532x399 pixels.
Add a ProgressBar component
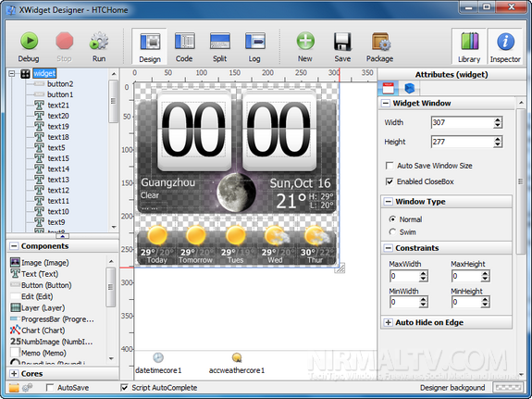click(x=52, y=319)
